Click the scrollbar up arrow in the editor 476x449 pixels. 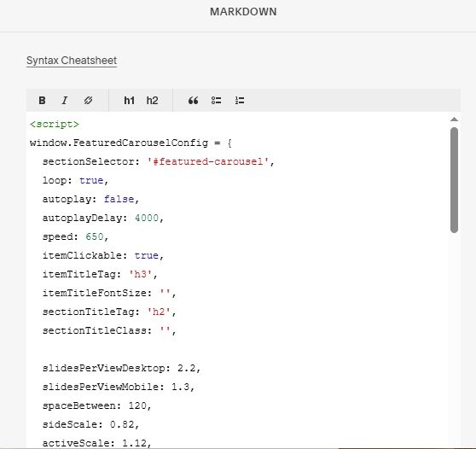pos(454,120)
